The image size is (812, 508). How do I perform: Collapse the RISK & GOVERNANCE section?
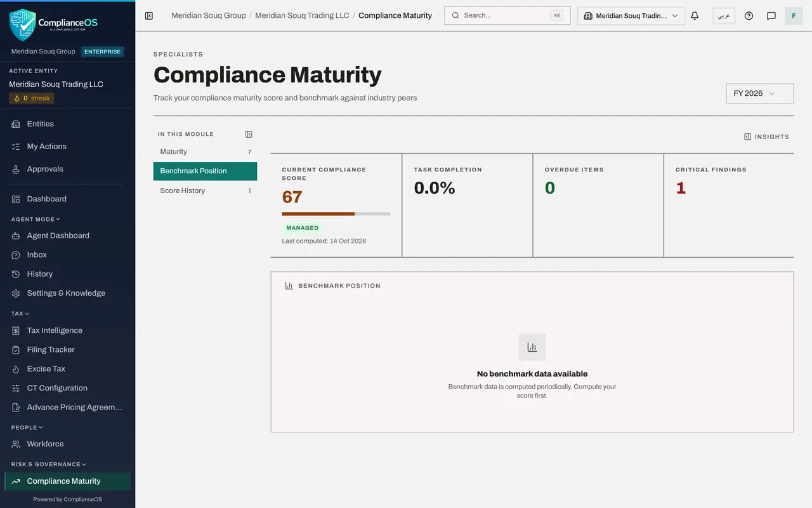point(49,465)
